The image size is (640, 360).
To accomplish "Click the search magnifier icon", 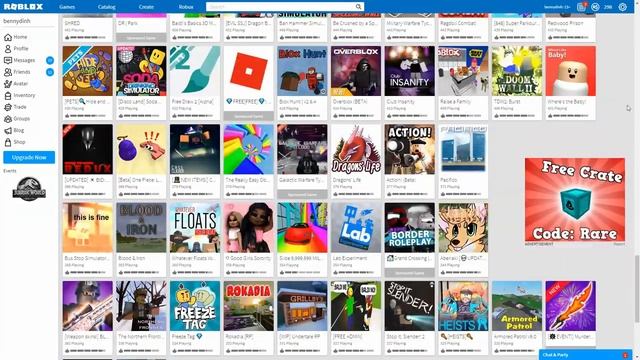I will pyautogui.click(x=358, y=7).
